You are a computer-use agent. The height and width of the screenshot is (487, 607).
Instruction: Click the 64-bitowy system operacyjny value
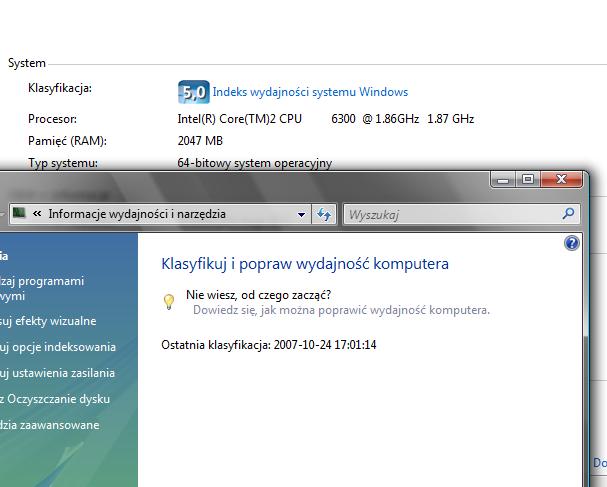point(255,163)
